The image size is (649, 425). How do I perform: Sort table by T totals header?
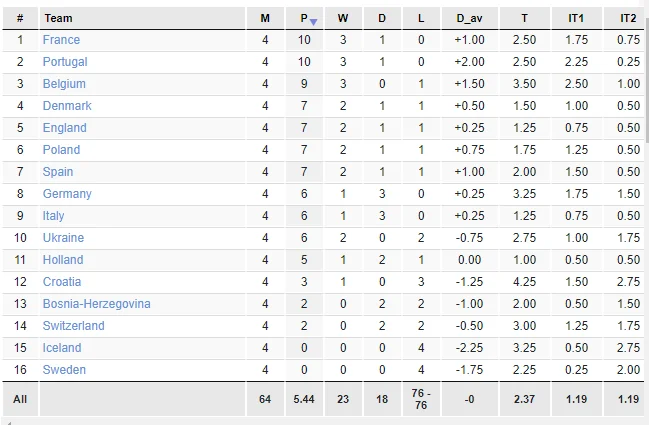coord(525,18)
